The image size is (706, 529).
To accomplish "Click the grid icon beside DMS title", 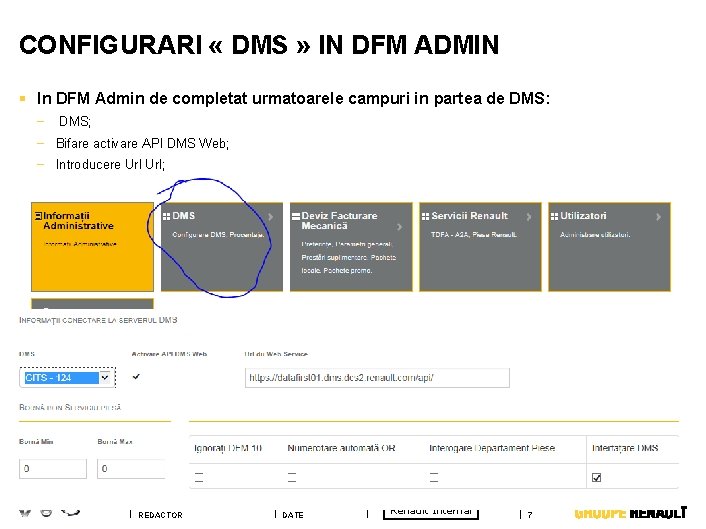I will pos(167,216).
